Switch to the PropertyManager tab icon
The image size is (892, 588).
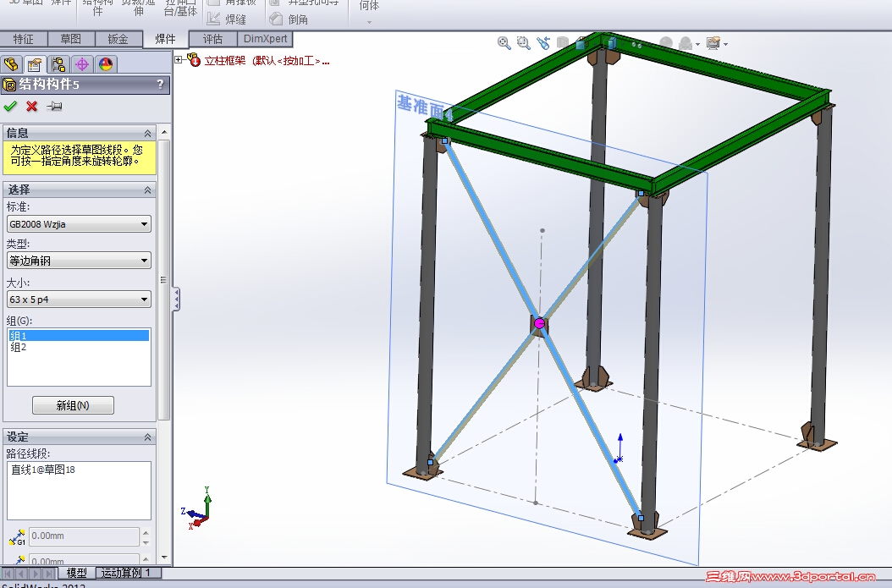pyautogui.click(x=35, y=64)
